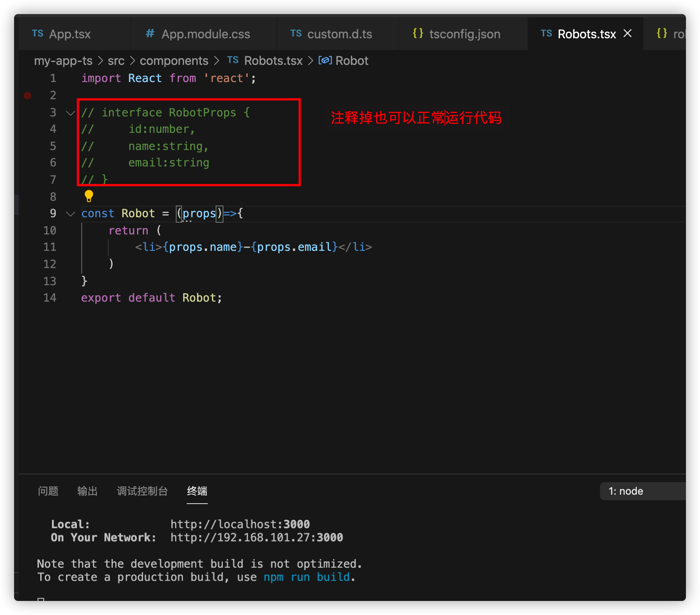The width and height of the screenshot is (700, 615).
Task: Open the lightbulb quick fix menu
Action: [x=89, y=196]
